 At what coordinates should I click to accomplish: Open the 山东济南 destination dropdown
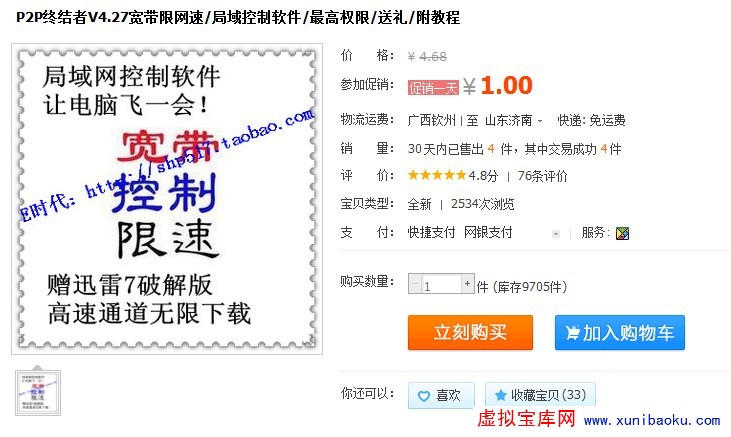pyautogui.click(x=514, y=120)
